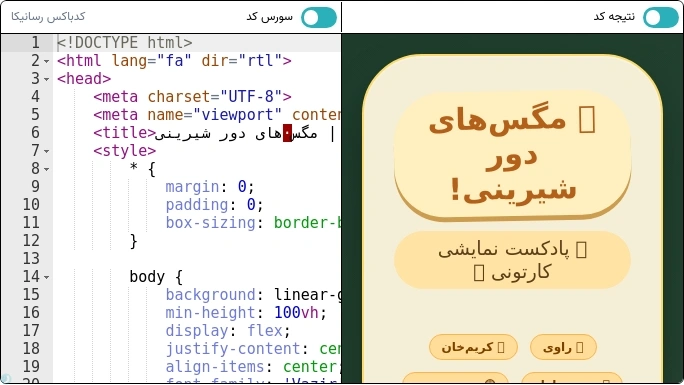Screen dimensions: 684x385
Task: Click the margin: 0; declaration
Action: 210,187
